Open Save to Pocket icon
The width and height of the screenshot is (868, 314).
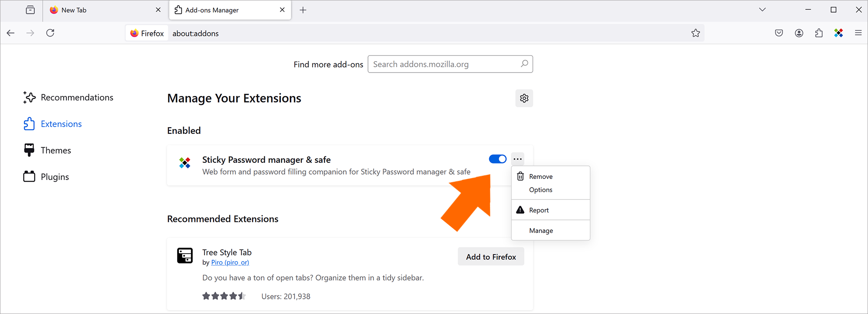(779, 33)
